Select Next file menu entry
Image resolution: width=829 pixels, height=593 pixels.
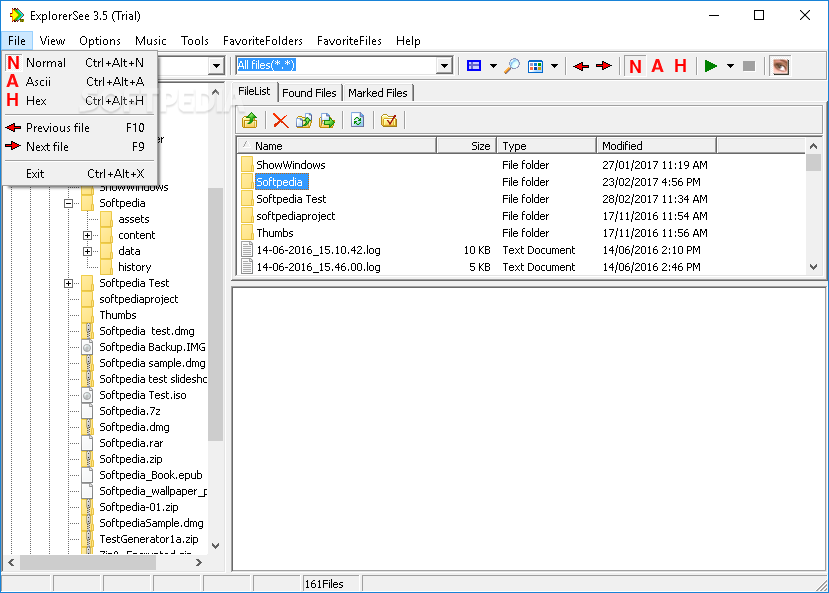pos(80,147)
